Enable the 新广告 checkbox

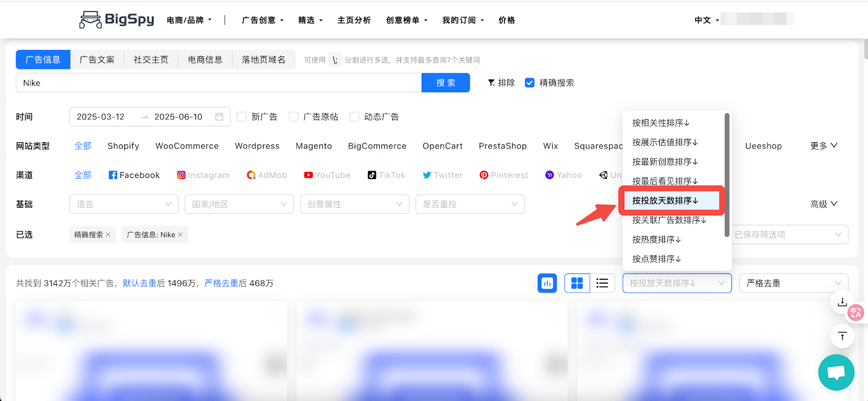point(242,117)
